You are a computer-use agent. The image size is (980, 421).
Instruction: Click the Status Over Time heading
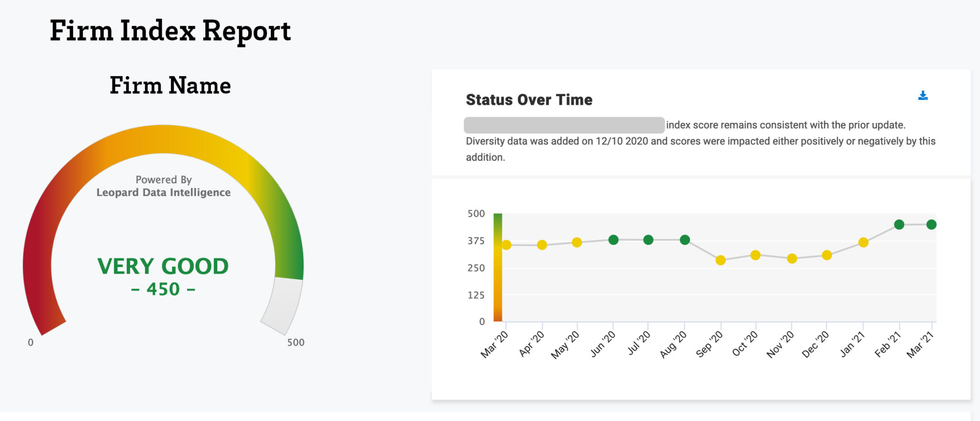coord(529,100)
